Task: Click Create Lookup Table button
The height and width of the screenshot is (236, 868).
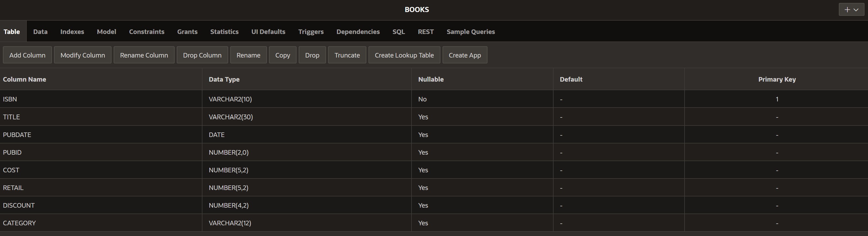Action: (404, 55)
